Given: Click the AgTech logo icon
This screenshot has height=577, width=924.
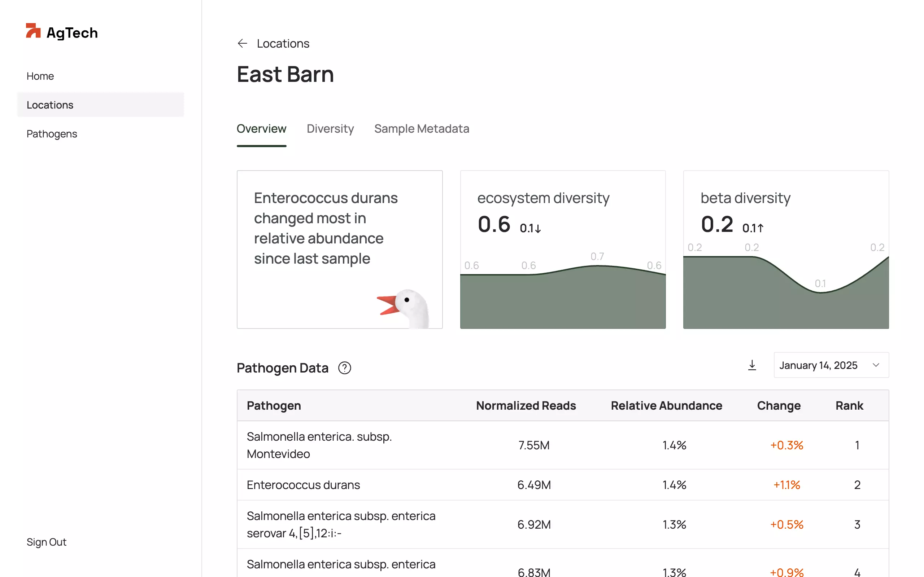Looking at the screenshot, I should point(33,31).
